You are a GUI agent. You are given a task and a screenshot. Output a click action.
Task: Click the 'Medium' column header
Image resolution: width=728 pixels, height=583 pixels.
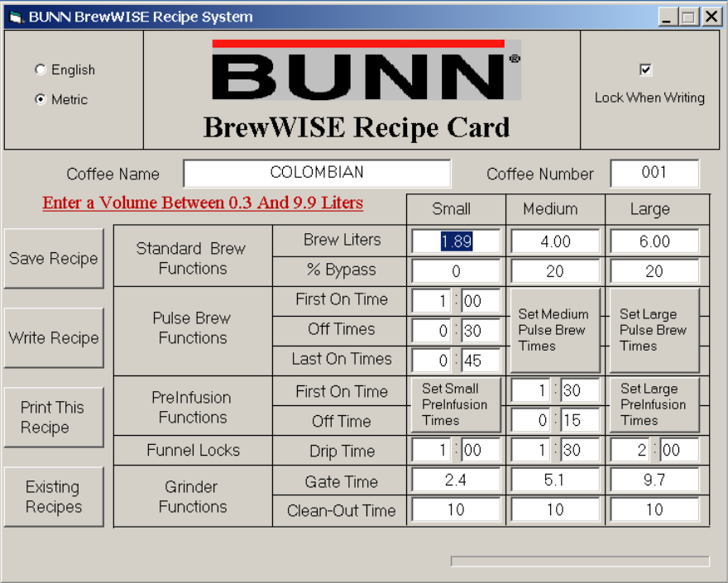[551, 209]
